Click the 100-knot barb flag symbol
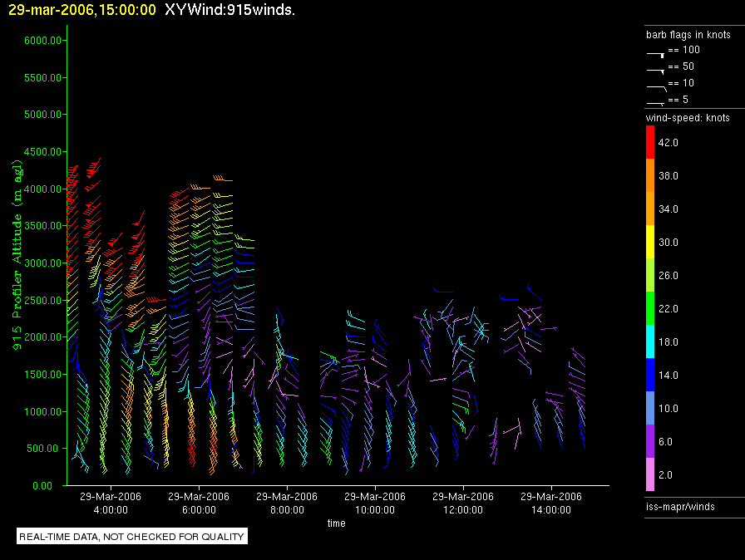This screenshot has height=560, width=745. click(656, 52)
